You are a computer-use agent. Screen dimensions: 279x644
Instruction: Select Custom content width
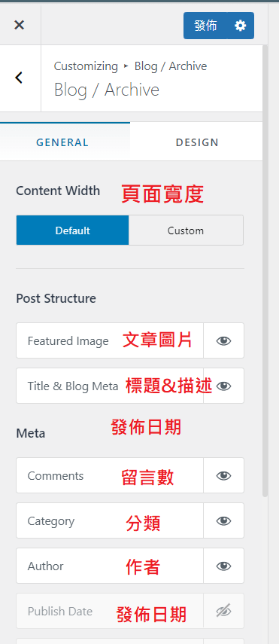(x=186, y=230)
